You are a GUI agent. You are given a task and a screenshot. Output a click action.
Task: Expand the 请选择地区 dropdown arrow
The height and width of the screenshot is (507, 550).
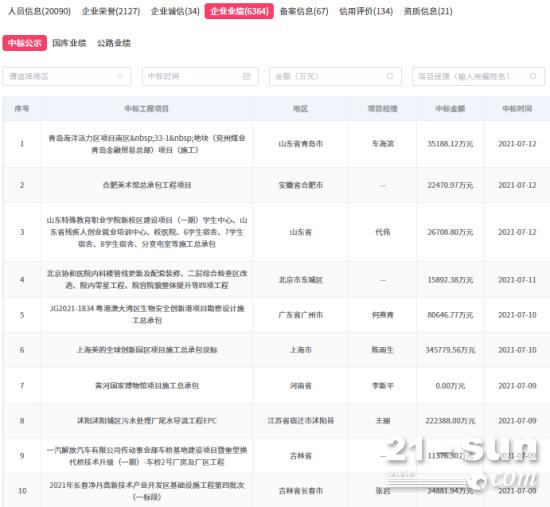click(x=120, y=76)
